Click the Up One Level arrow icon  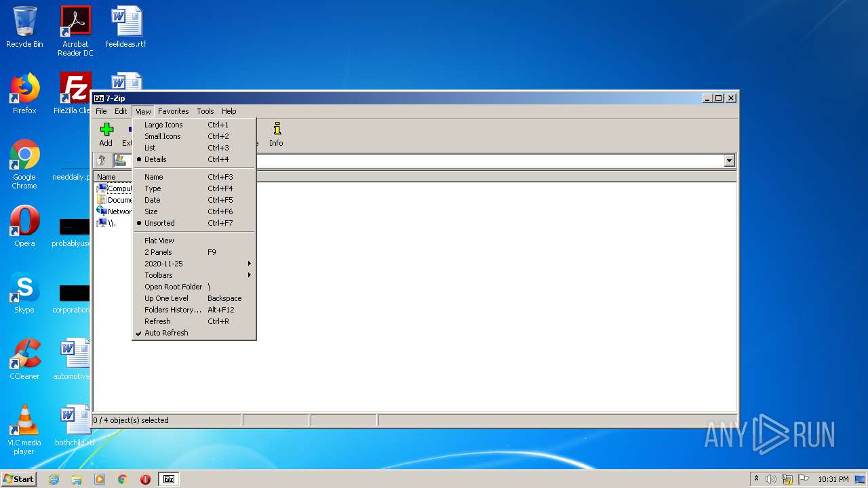point(102,161)
